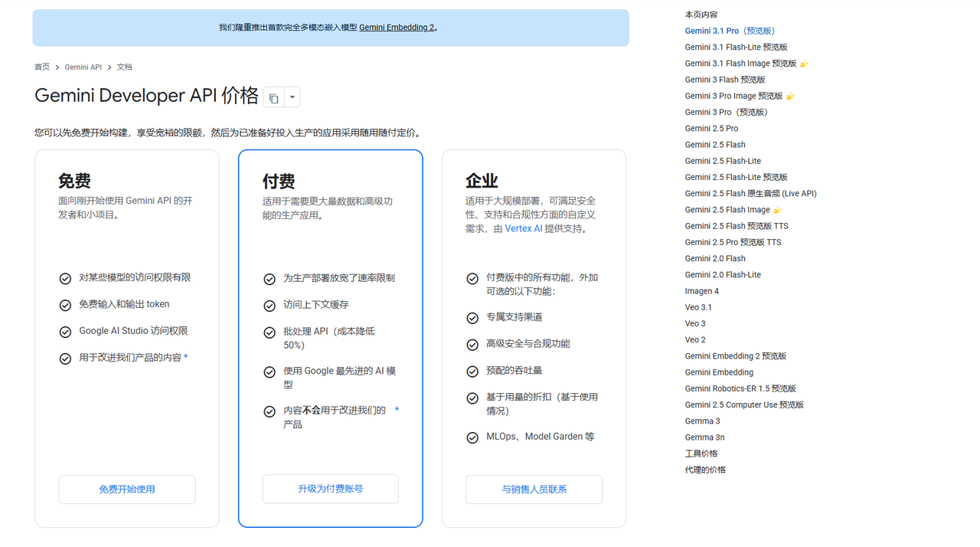The width and height of the screenshot is (980, 547).
Task: Click the checkmark icon beside 基于用量的折扣
Action: [472, 398]
